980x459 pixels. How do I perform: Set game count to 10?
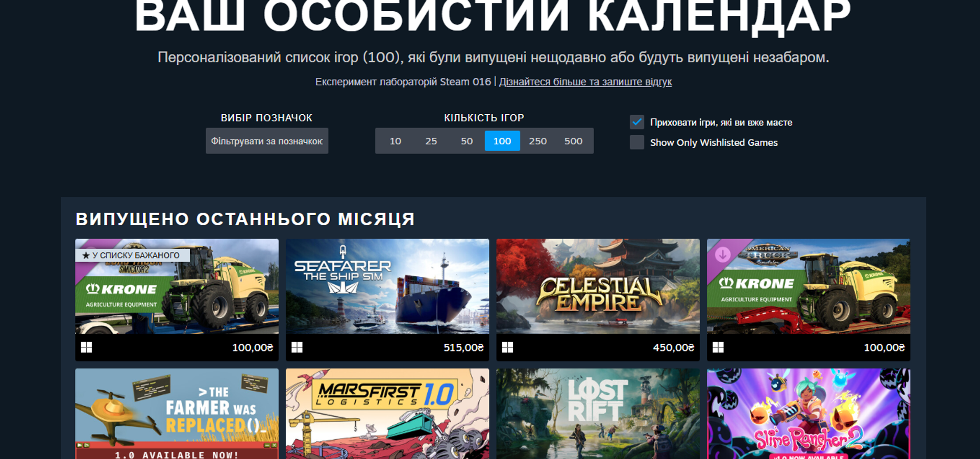[396, 141]
